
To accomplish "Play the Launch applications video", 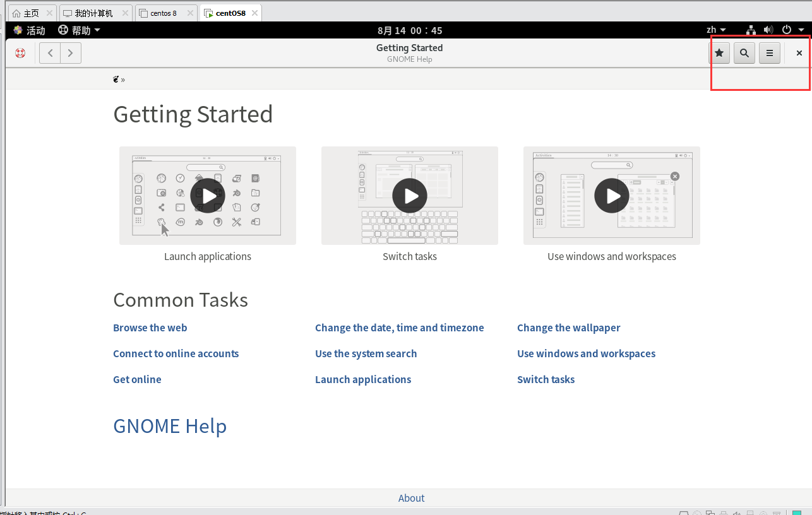I will pos(208,196).
